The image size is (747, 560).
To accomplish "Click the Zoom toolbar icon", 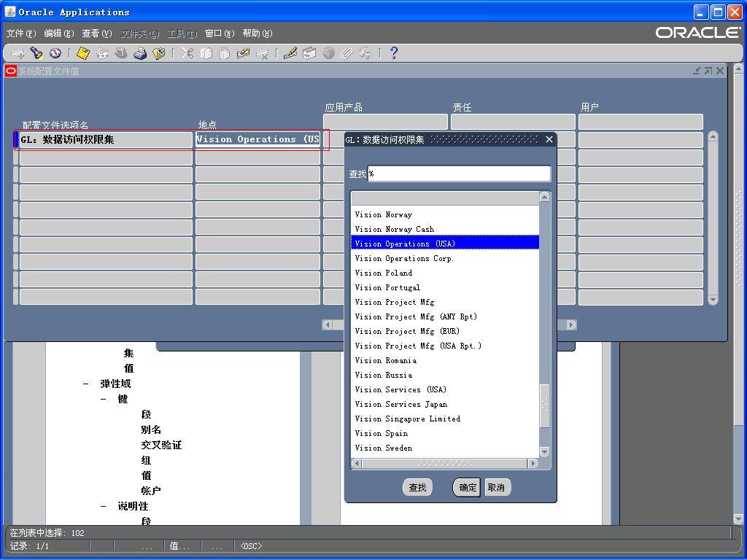I will point(309,53).
